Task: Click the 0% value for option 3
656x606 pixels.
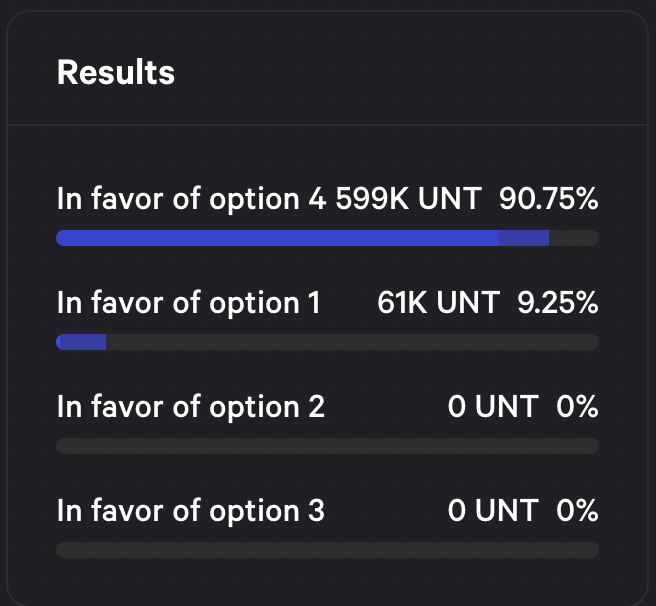Action: click(x=577, y=511)
